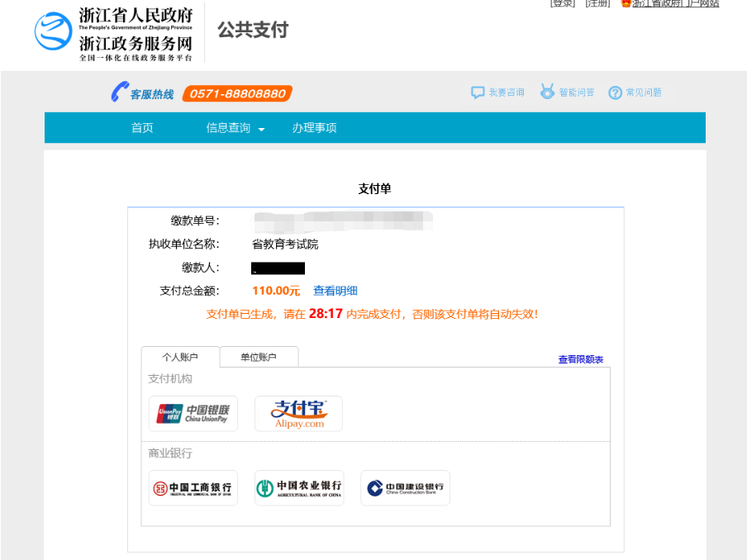Click the customer hotline phone icon
Screen dimensions: 747x560
pos(120,93)
